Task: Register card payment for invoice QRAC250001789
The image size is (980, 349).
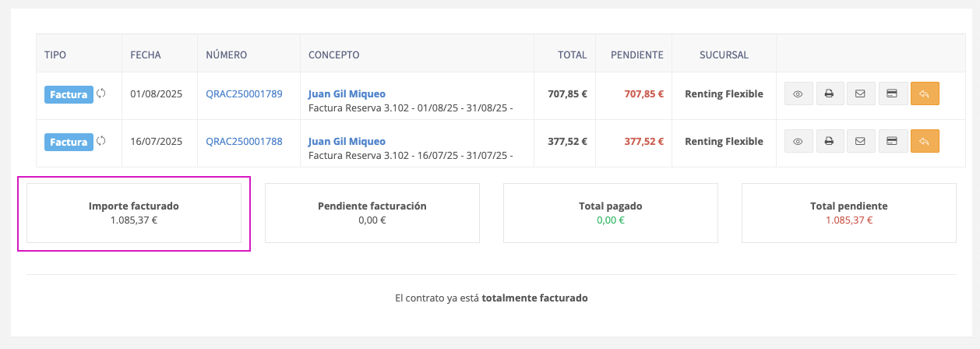Action: click(x=893, y=93)
